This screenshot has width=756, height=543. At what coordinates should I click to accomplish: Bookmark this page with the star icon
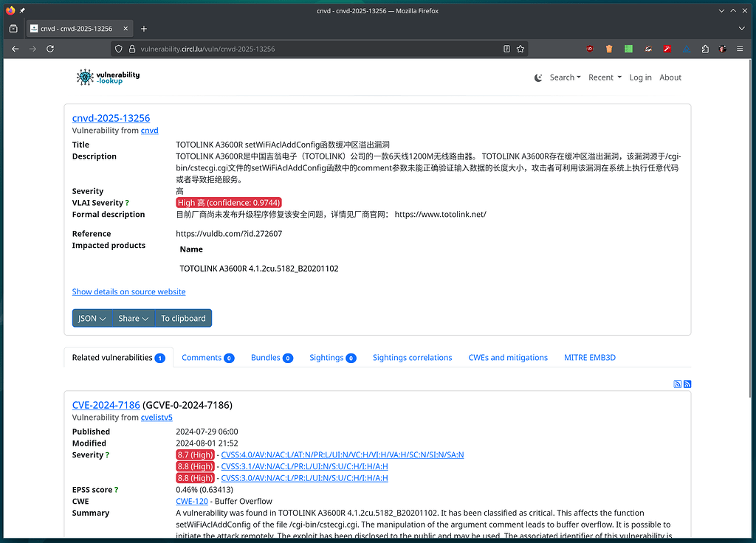520,49
